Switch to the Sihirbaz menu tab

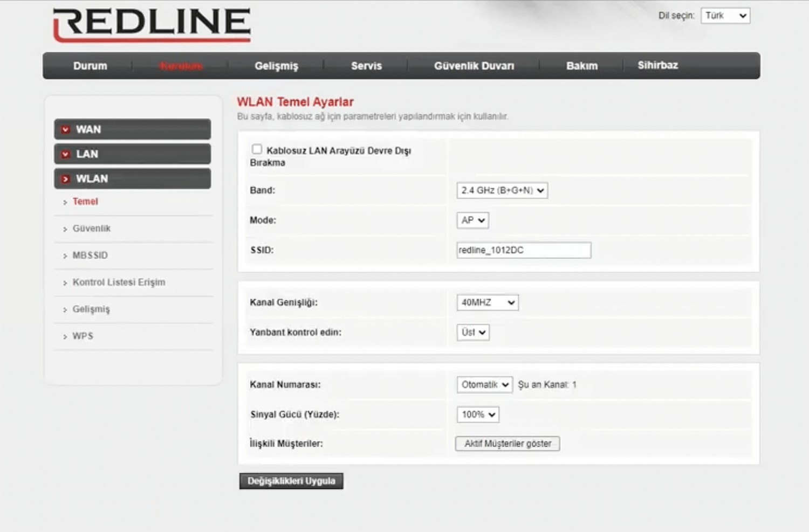pyautogui.click(x=657, y=65)
